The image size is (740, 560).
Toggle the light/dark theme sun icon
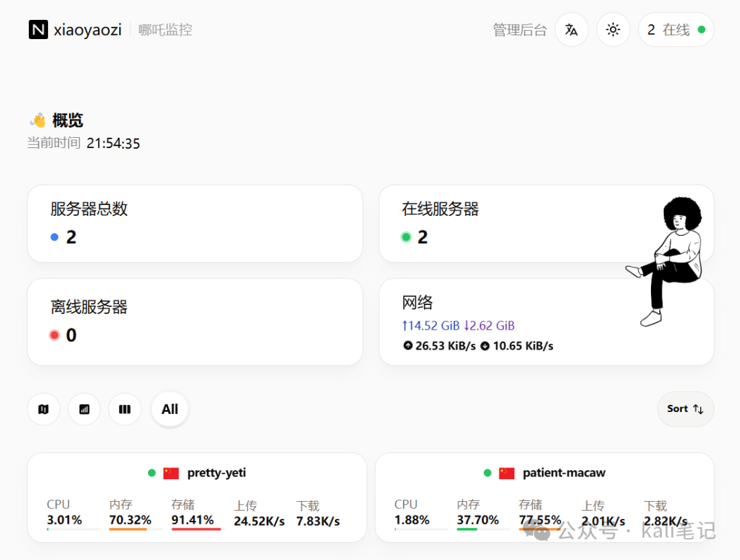(613, 29)
